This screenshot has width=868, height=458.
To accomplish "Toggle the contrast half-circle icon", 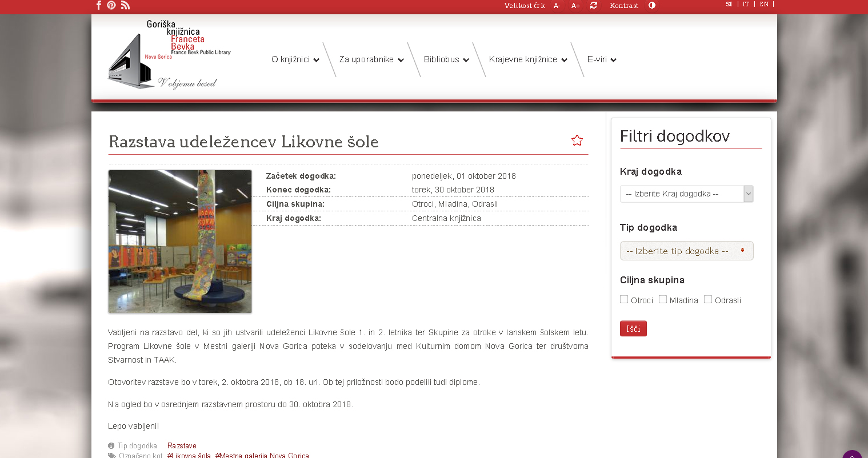I will point(652,5).
